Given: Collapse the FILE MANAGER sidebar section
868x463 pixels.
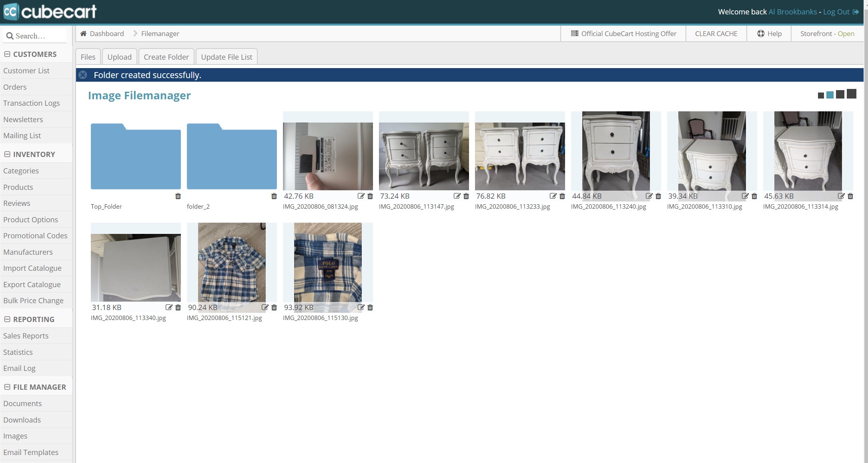Looking at the screenshot, I should [x=6, y=387].
